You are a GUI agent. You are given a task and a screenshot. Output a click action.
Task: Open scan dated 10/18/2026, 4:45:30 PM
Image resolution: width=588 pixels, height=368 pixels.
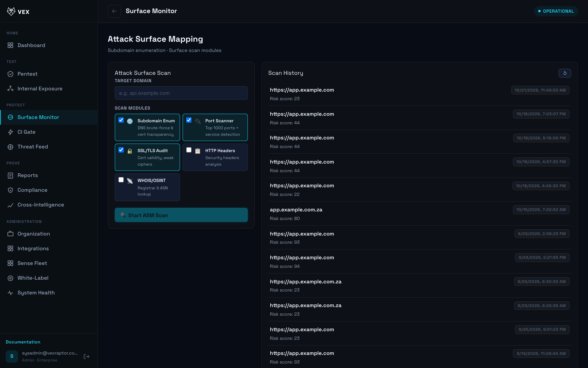[x=420, y=190]
